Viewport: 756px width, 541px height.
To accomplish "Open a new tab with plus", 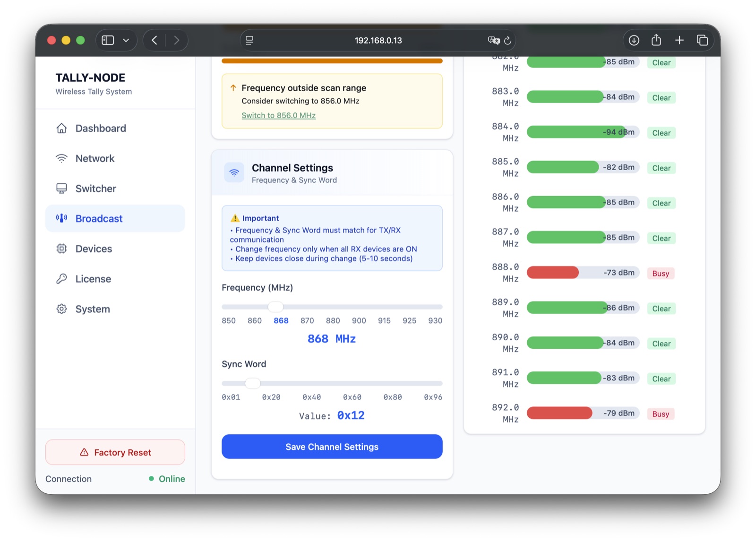I will pyautogui.click(x=679, y=40).
